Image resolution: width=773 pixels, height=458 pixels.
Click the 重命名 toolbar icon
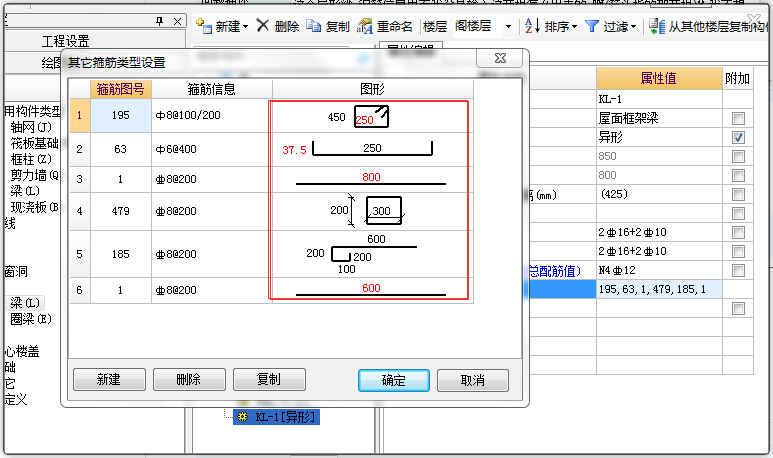[x=365, y=26]
